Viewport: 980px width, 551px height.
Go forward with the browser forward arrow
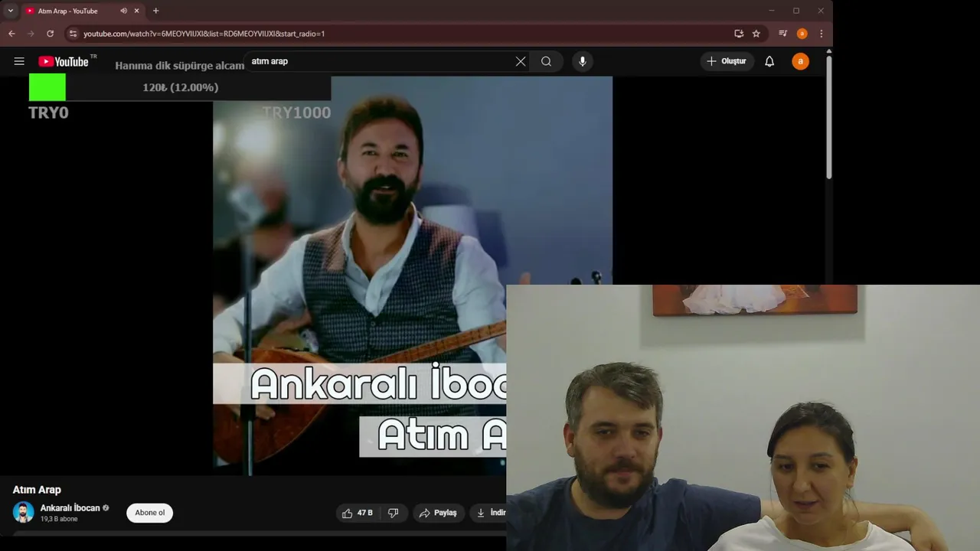(31, 34)
